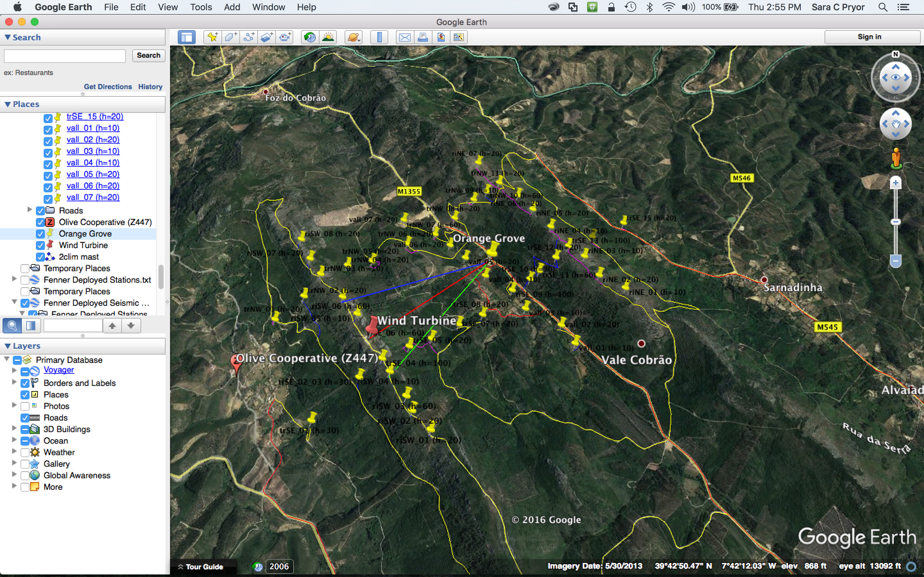Image resolution: width=924 pixels, height=577 pixels.
Task: Hide the sidebar with toolbar button
Action: pos(187,37)
